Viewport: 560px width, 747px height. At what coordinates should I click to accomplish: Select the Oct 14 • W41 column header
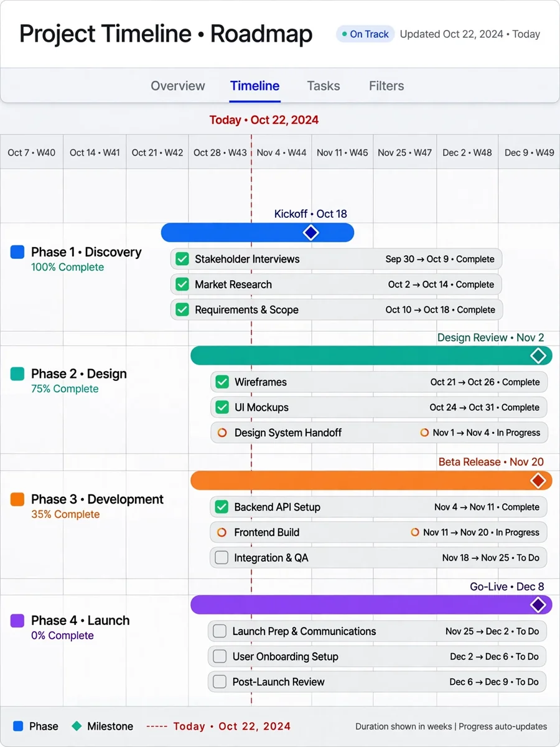tap(95, 153)
